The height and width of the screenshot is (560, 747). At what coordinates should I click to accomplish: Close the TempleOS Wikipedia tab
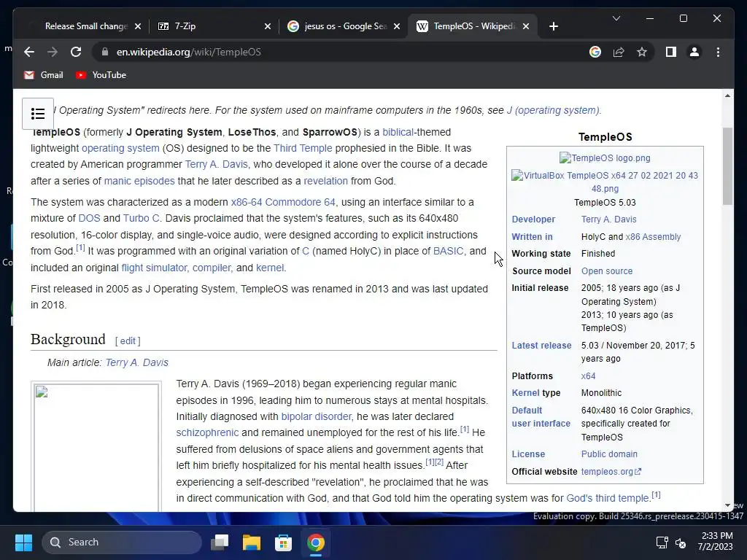tap(526, 26)
